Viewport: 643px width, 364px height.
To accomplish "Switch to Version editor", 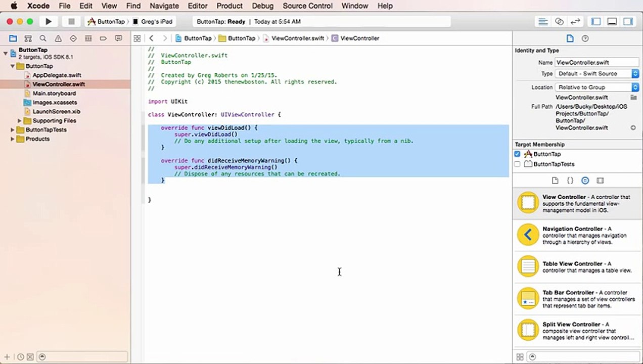I will pos(575,22).
